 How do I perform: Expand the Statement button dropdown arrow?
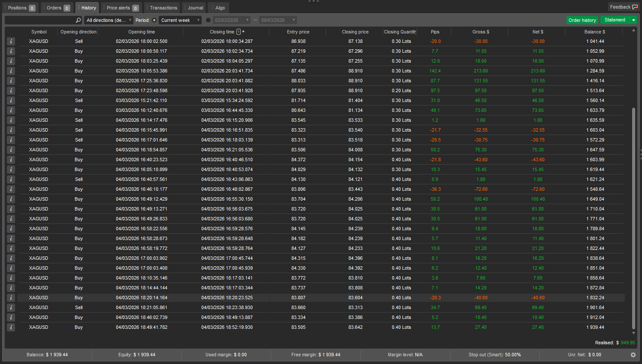633,20
